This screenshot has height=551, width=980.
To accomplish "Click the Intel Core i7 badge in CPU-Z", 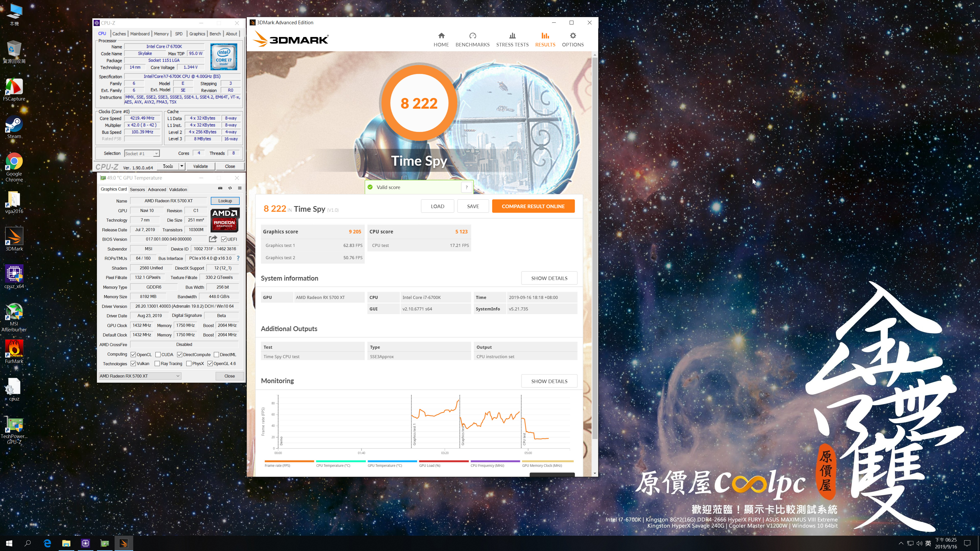I will (224, 57).
